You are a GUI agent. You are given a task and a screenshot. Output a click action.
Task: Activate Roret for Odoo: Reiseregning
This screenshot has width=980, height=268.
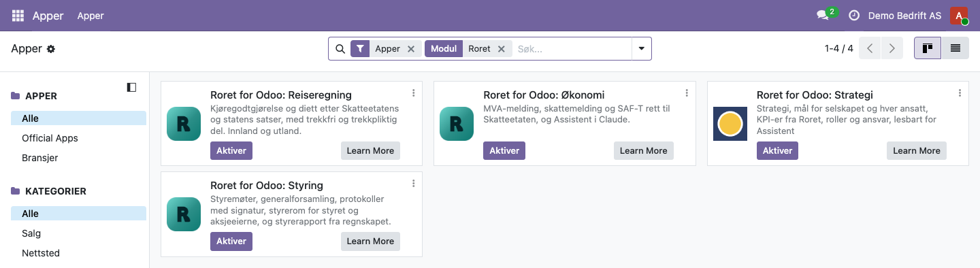(x=231, y=151)
